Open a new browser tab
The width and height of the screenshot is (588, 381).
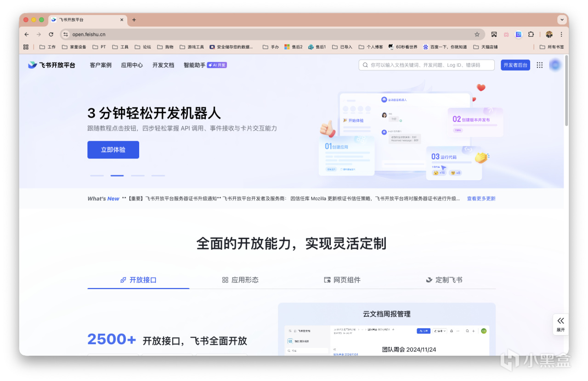pyautogui.click(x=134, y=20)
